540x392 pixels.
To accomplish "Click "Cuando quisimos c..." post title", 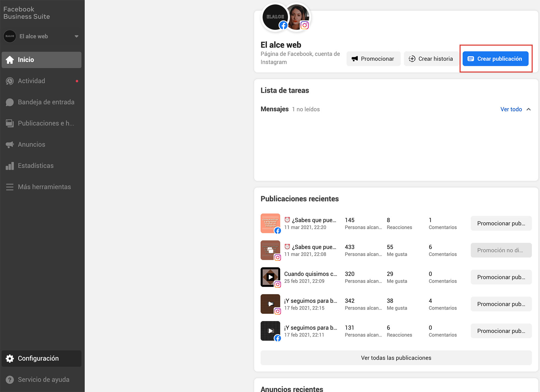I will pyautogui.click(x=310, y=274).
